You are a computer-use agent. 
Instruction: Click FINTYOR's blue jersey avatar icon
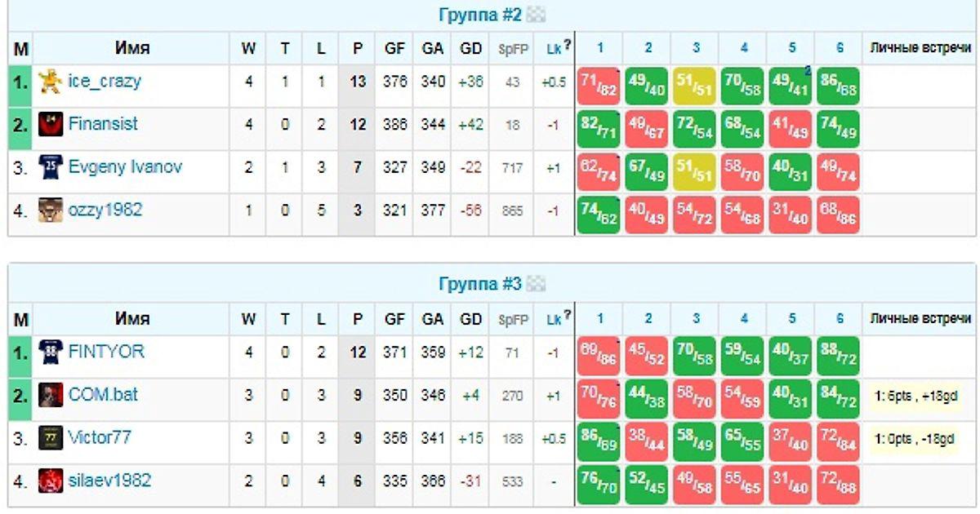coord(51,352)
